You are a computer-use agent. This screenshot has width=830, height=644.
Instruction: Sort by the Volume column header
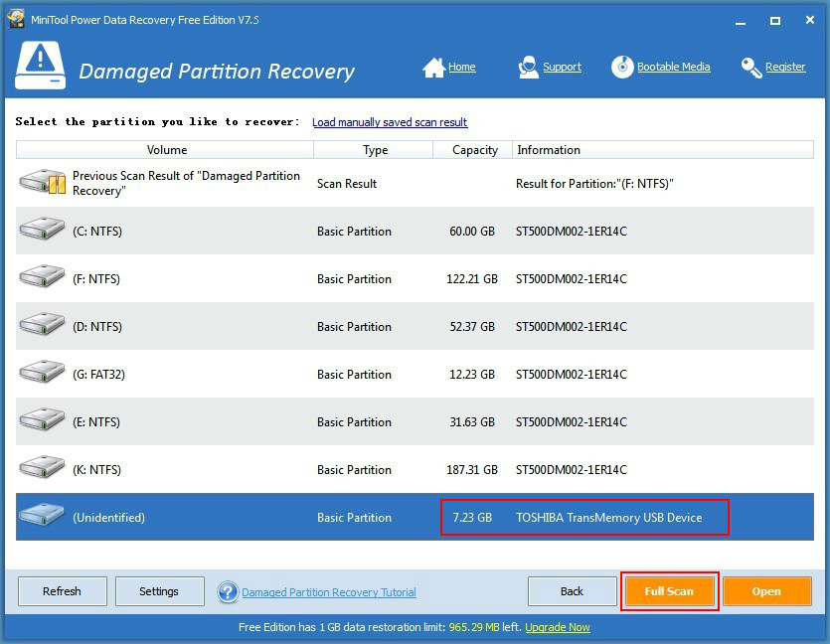[165, 150]
